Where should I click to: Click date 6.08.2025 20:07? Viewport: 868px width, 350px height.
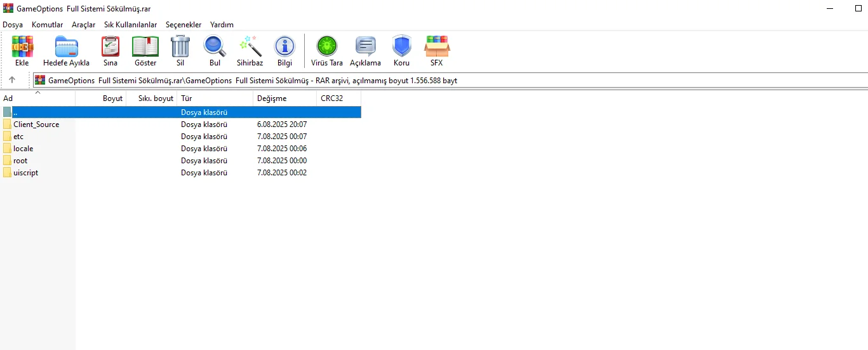(x=282, y=125)
